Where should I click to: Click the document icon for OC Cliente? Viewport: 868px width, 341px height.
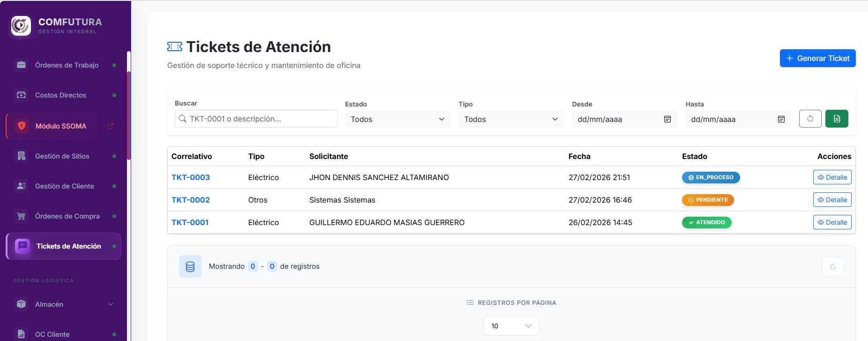click(x=22, y=334)
